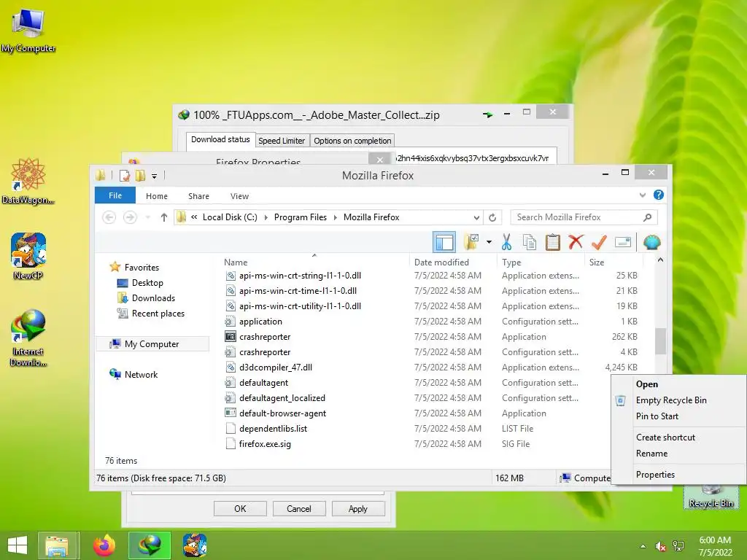This screenshot has width=747, height=560.
Task: Click the orange checkmark properties icon
Action: tap(599, 242)
